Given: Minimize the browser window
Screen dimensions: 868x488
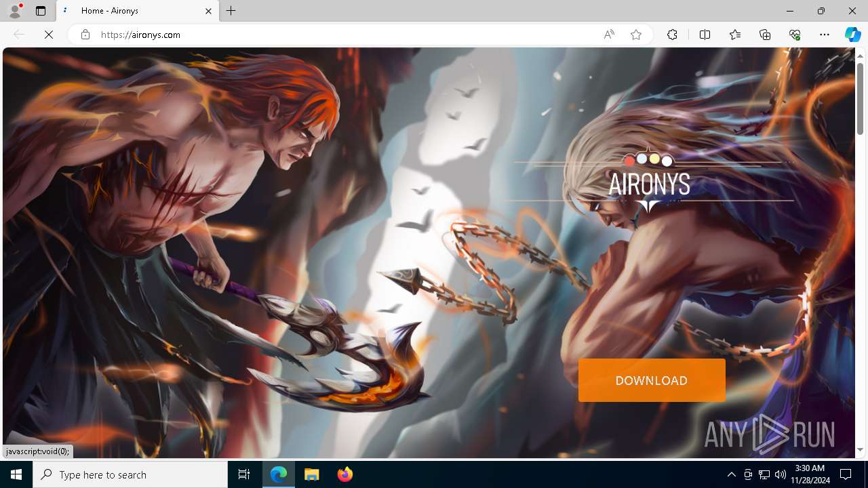Looking at the screenshot, I should (790, 11).
